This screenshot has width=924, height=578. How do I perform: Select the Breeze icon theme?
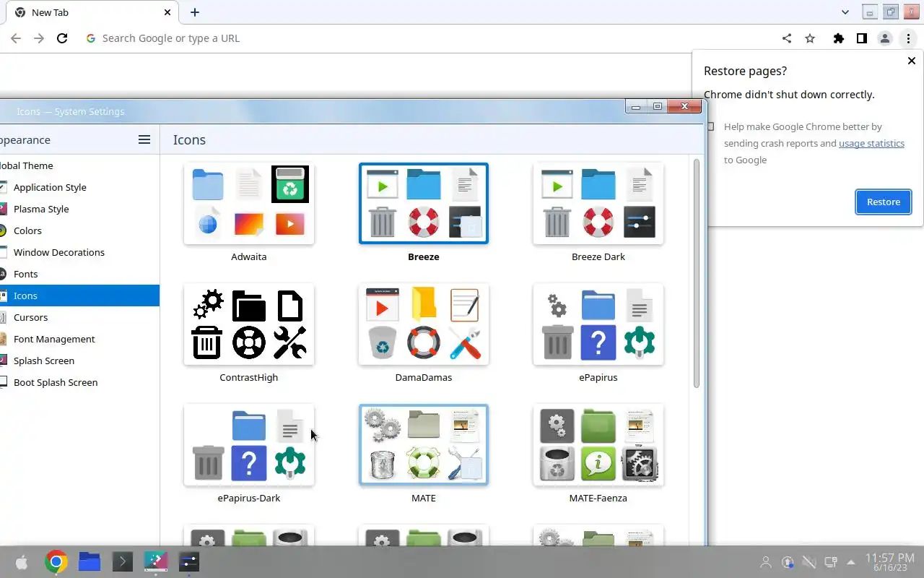(x=424, y=204)
